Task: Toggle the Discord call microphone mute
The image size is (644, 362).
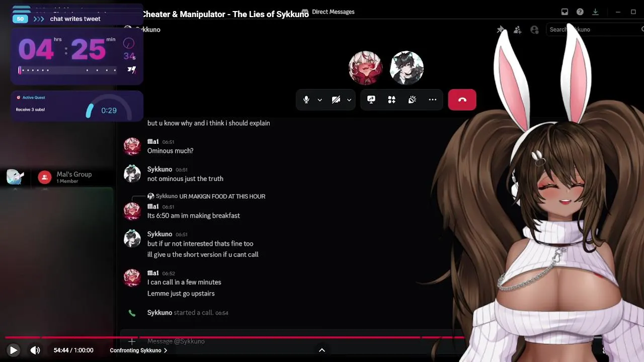Action: point(306,100)
